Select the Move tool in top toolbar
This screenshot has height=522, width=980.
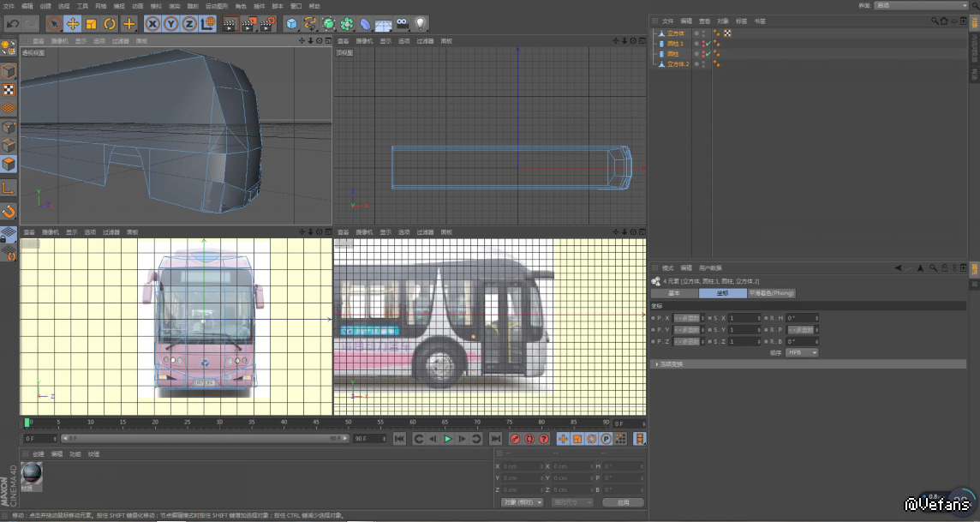[73, 24]
